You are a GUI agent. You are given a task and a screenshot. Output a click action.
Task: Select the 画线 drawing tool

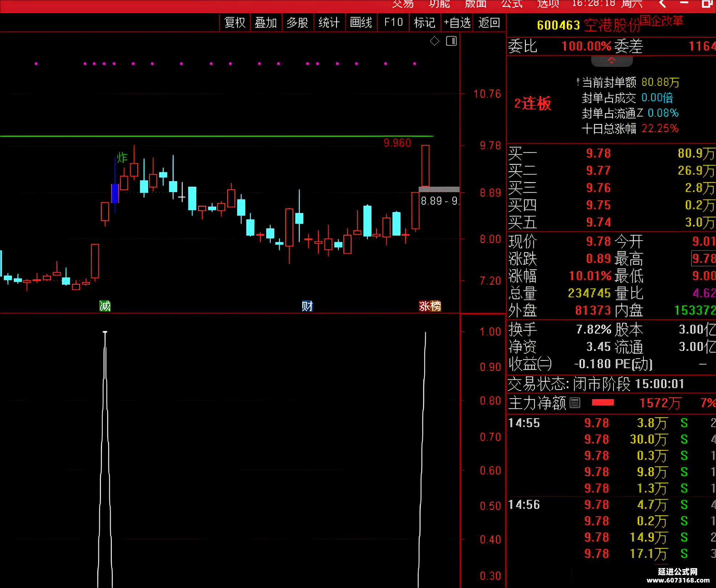(x=361, y=23)
